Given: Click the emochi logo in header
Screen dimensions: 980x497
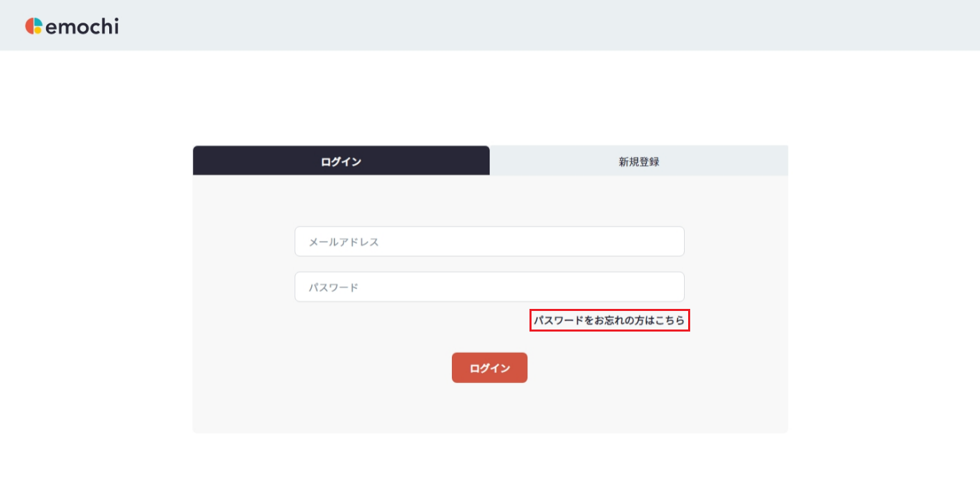Looking at the screenshot, I should pos(71,26).
